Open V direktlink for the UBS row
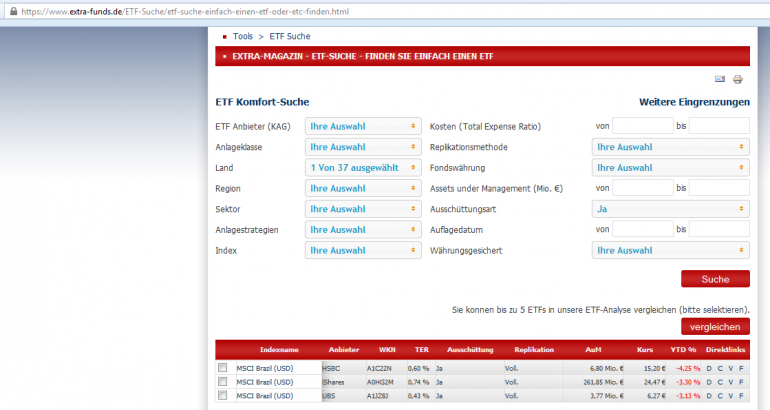 731,396
